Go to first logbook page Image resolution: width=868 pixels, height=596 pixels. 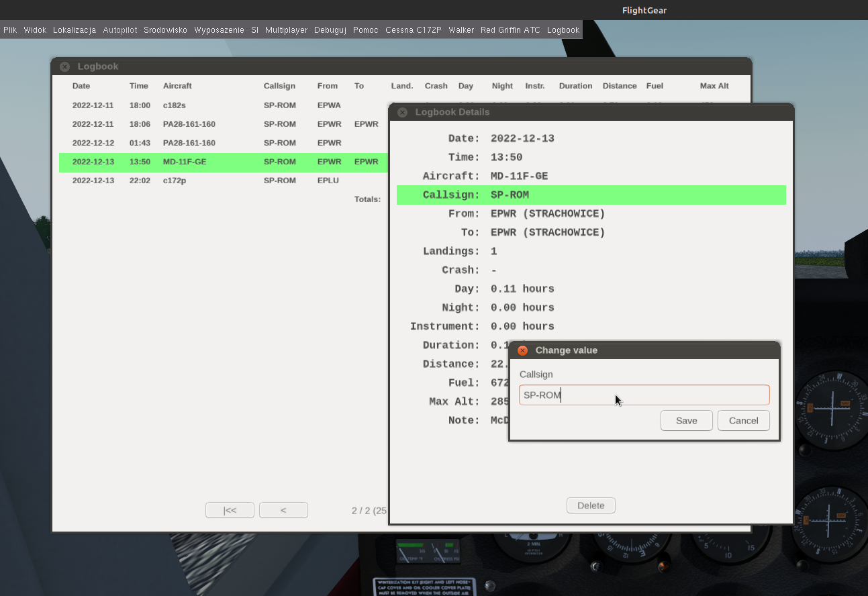(x=230, y=510)
